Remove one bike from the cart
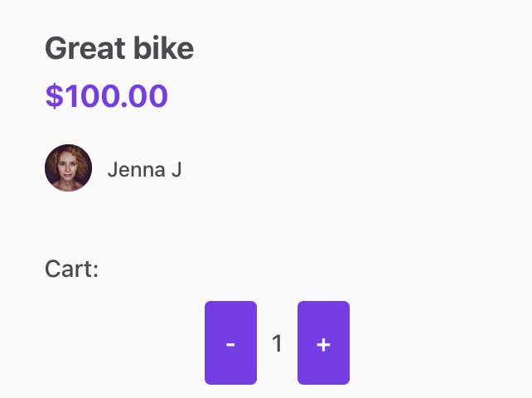The image size is (532, 398). [x=230, y=342]
